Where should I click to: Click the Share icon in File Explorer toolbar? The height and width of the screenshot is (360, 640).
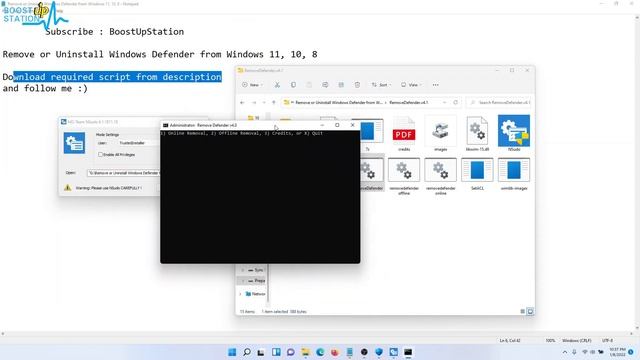(341, 85)
